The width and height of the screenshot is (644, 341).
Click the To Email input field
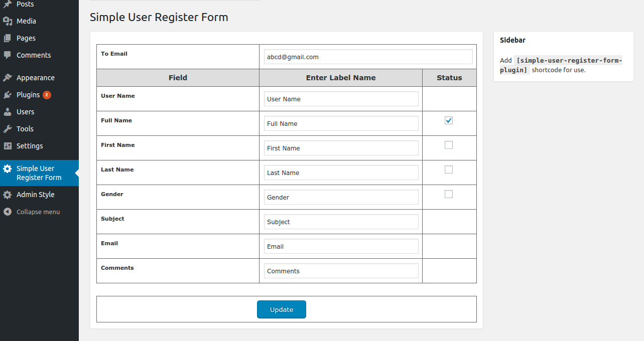(368, 57)
